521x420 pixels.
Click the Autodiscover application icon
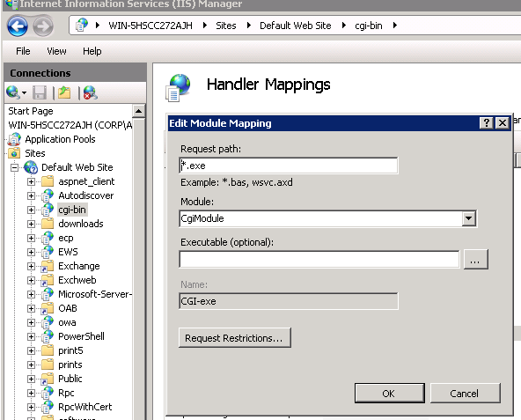click(x=48, y=195)
